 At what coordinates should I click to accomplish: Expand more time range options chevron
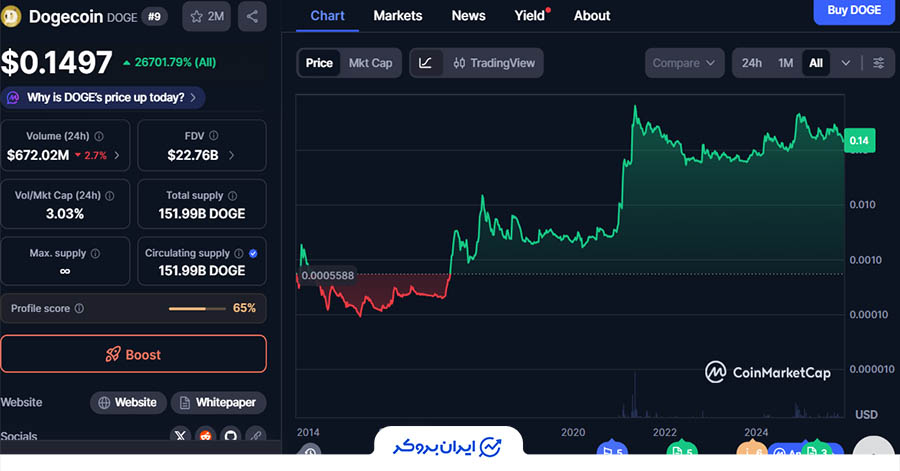click(845, 63)
